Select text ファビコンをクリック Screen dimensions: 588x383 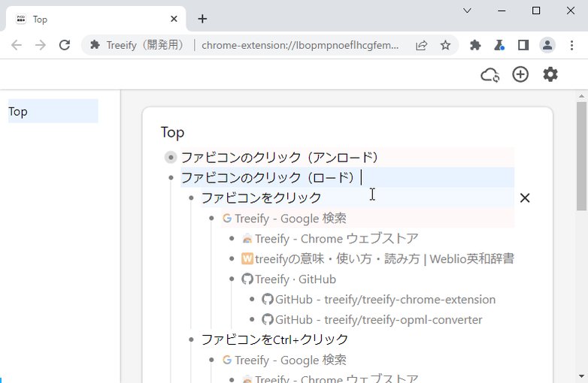tap(261, 198)
